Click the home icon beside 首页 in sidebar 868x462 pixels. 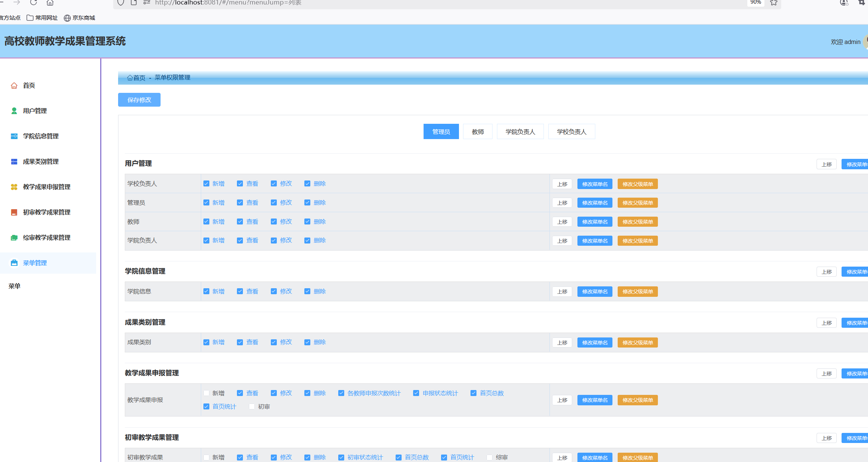point(14,86)
